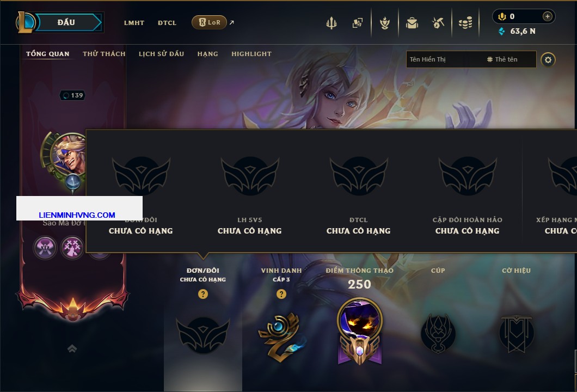
Task: Collapse the profile banner with chevron arrow
Action: click(72, 348)
